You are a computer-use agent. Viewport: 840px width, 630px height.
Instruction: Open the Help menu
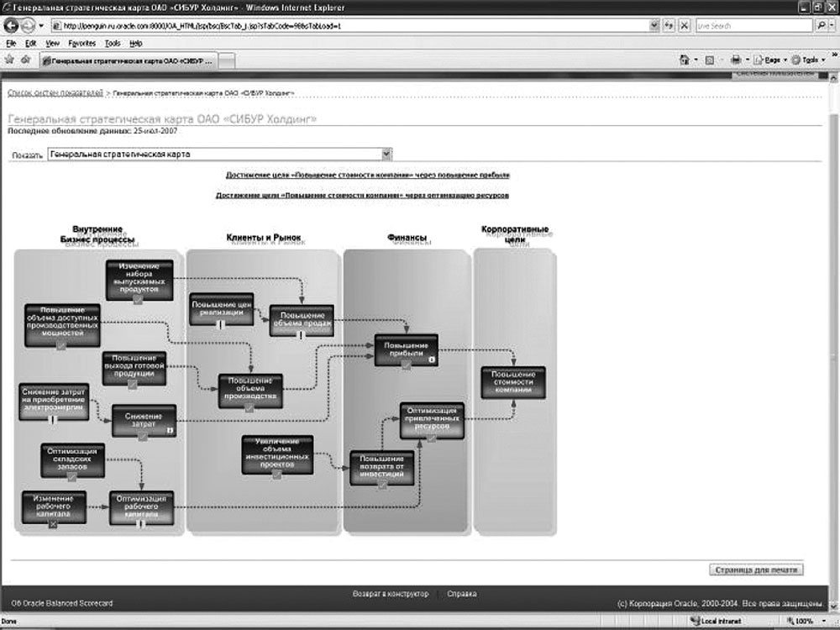[x=135, y=44]
